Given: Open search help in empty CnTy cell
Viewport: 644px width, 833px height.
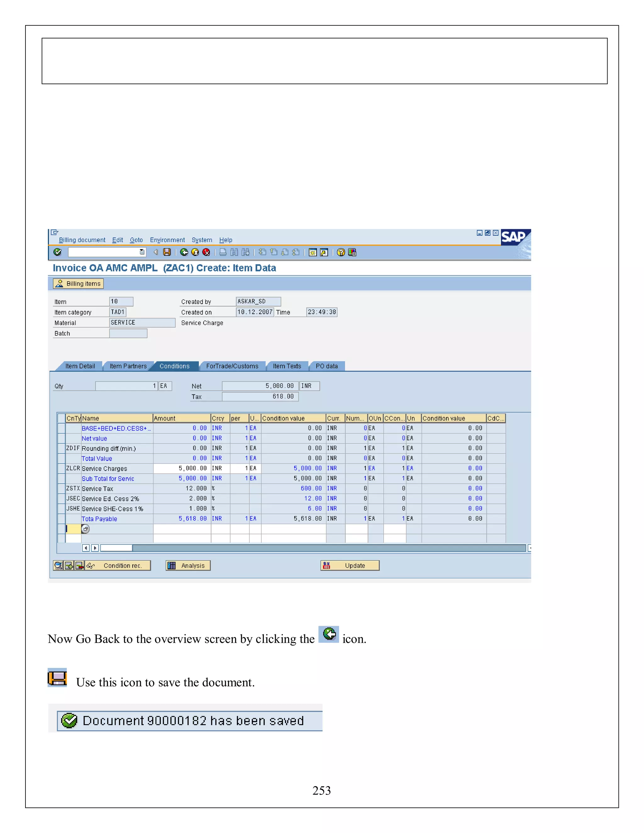Looking at the screenshot, I should [86, 529].
